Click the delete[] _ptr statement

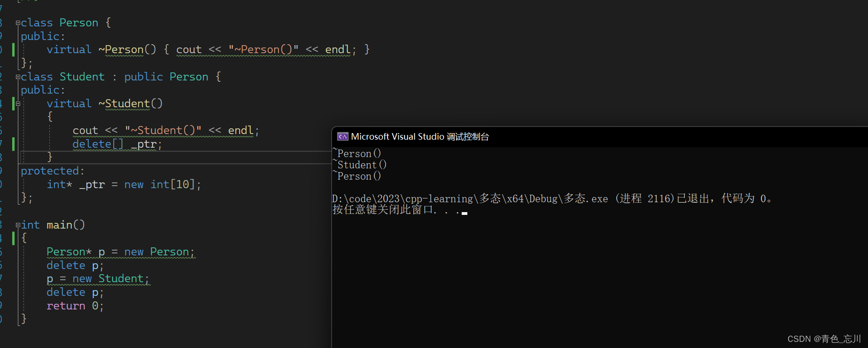[117, 144]
